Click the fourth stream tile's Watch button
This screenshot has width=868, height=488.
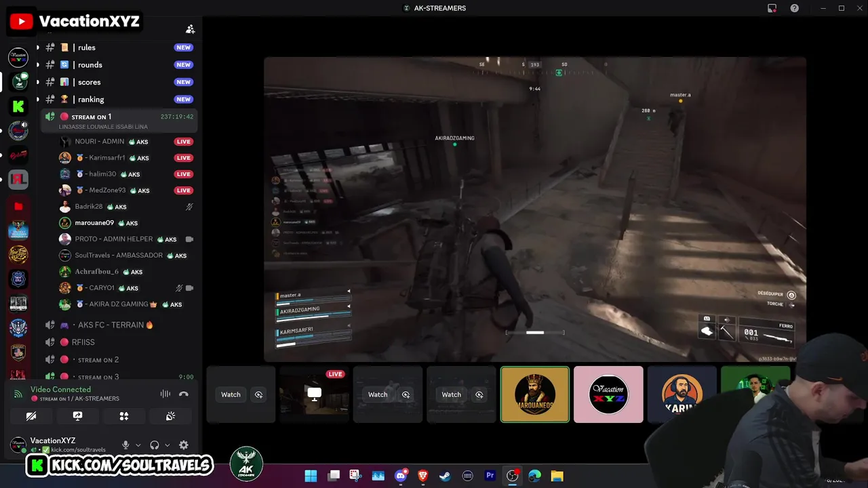coord(451,394)
